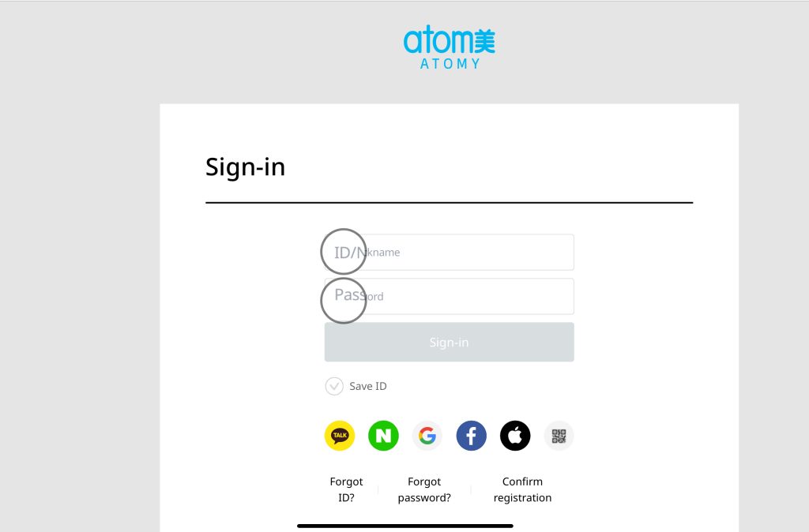The height and width of the screenshot is (532, 809).
Task: Tap the home indicator bar at bottom
Action: tap(405, 526)
